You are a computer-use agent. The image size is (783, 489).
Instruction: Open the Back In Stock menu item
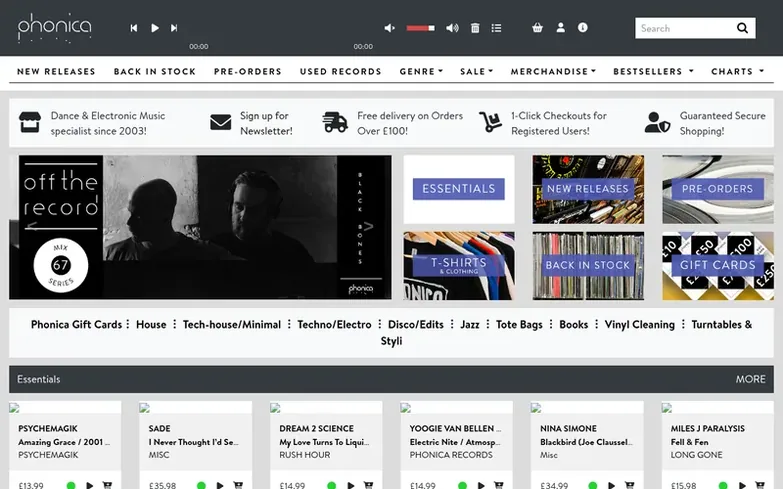[x=155, y=71]
